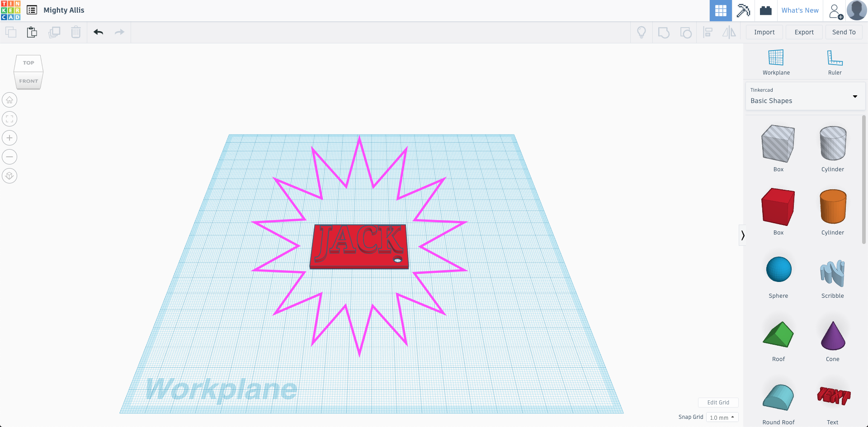
Task: Select the red Box shape
Action: coord(778,206)
